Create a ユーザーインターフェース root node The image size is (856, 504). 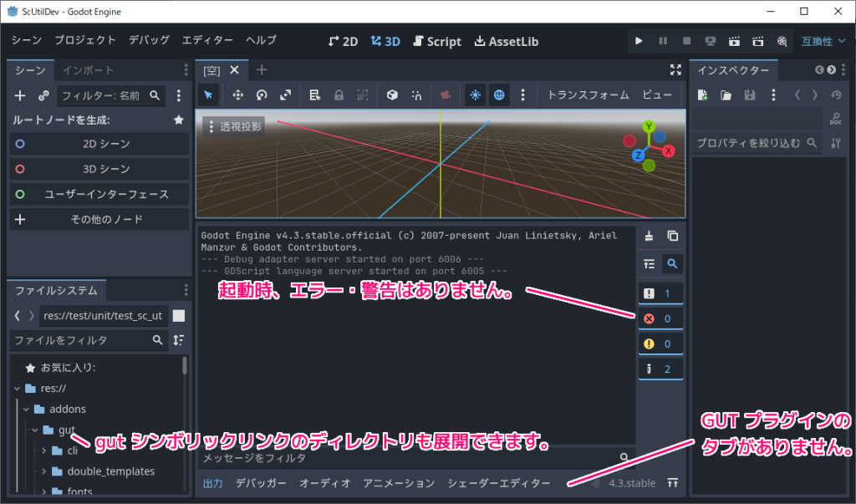click(99, 194)
